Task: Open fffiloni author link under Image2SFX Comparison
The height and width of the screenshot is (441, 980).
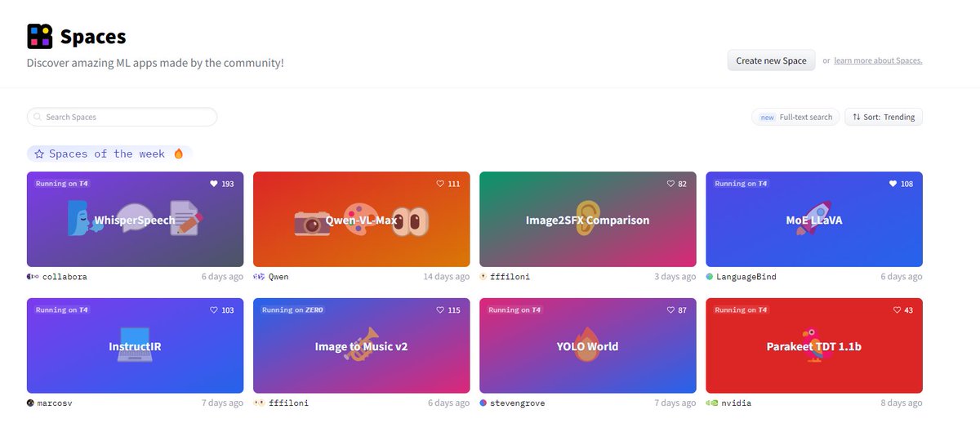Action: 510,277
